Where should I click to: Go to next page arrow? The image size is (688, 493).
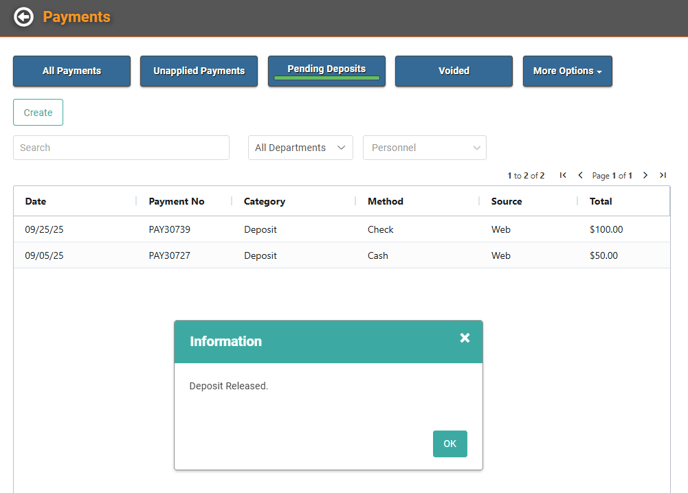(645, 175)
